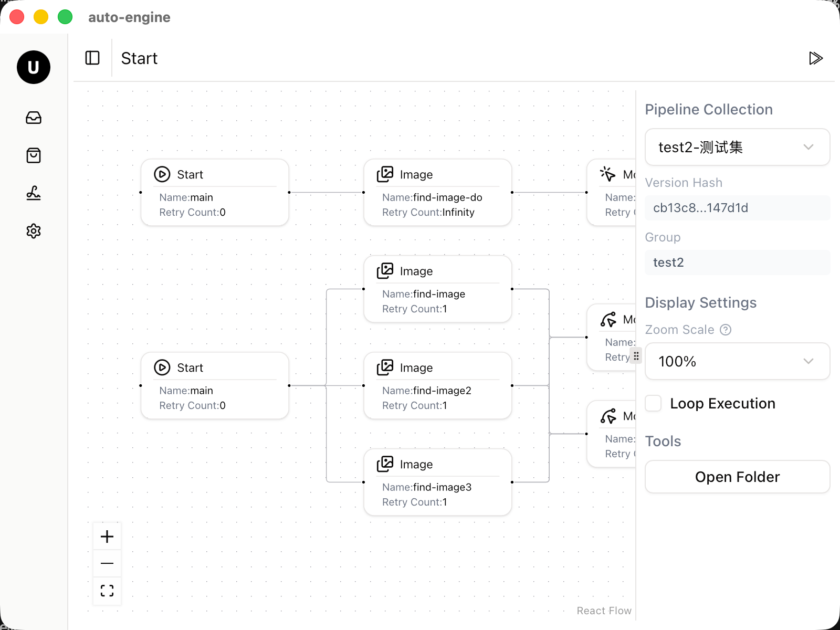The width and height of the screenshot is (840, 630).
Task: Run the pipeline using the play icon
Action: tap(816, 58)
